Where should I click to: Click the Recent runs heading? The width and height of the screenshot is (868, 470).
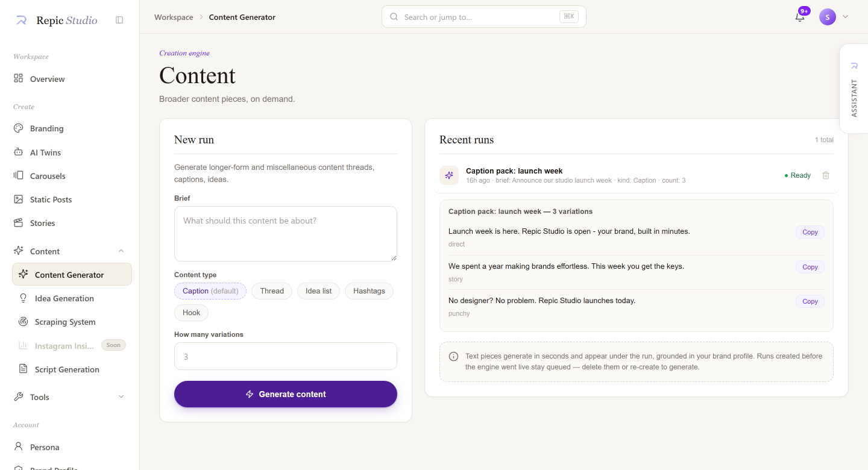(467, 140)
